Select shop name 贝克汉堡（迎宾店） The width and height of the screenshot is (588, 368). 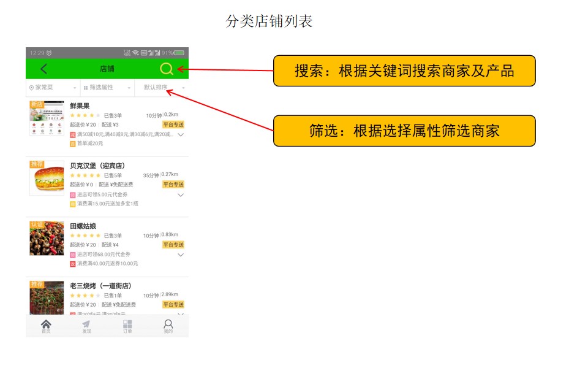97,166
